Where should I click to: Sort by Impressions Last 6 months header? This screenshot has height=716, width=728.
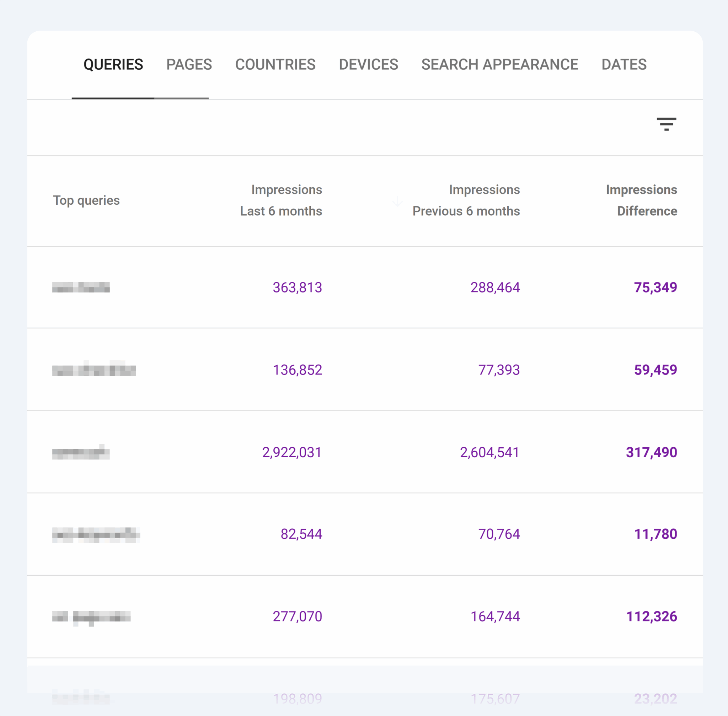pos(281,200)
